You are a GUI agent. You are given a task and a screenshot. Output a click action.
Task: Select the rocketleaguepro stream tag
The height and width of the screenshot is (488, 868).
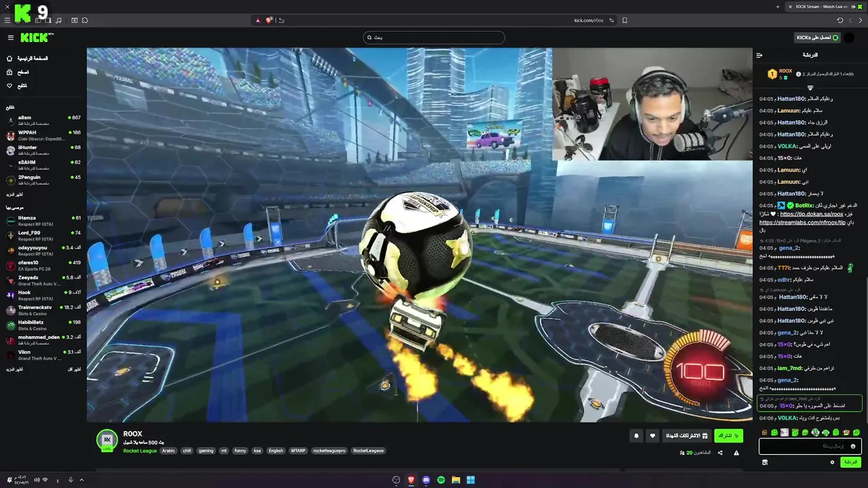pyautogui.click(x=329, y=451)
